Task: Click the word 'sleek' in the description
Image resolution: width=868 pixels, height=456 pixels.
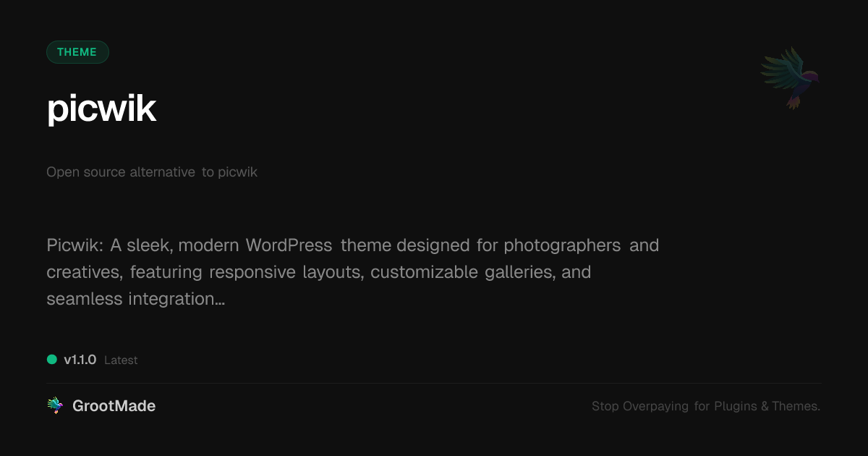Action: point(148,245)
